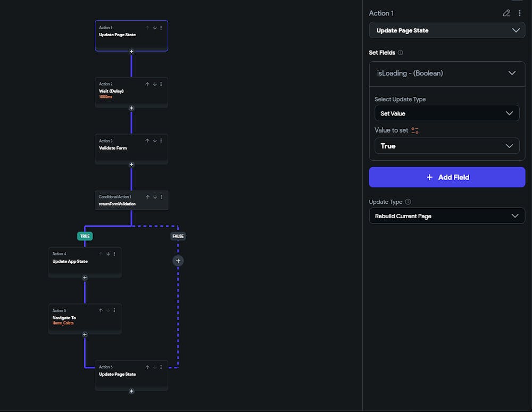
Task: Open the Conditional Action 1 three-dot menu
Action: (x=161, y=197)
